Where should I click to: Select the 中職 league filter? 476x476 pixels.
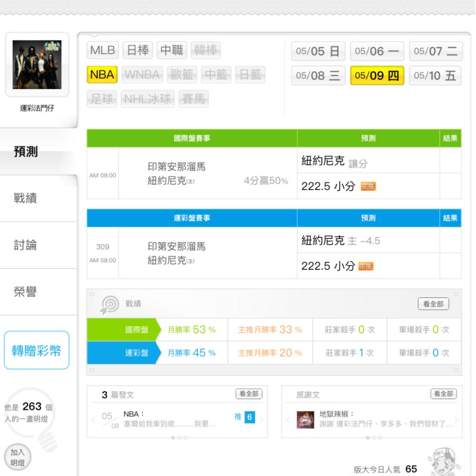tap(171, 50)
